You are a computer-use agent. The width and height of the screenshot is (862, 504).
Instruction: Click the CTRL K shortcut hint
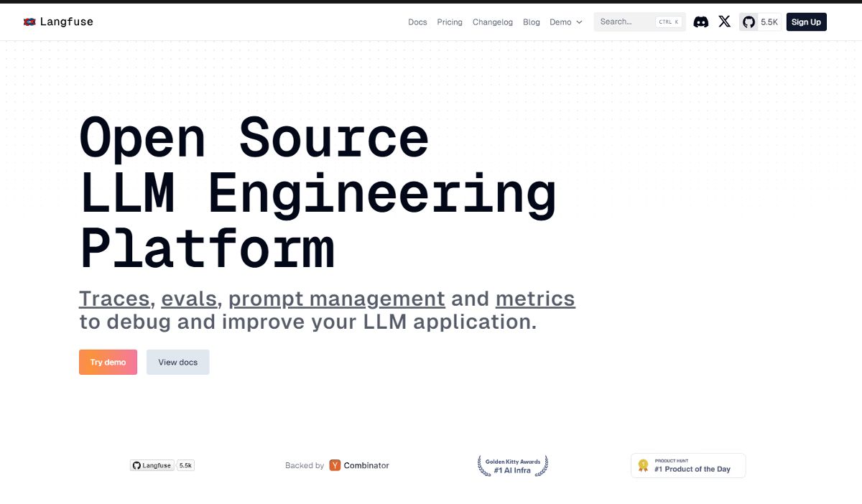point(668,22)
